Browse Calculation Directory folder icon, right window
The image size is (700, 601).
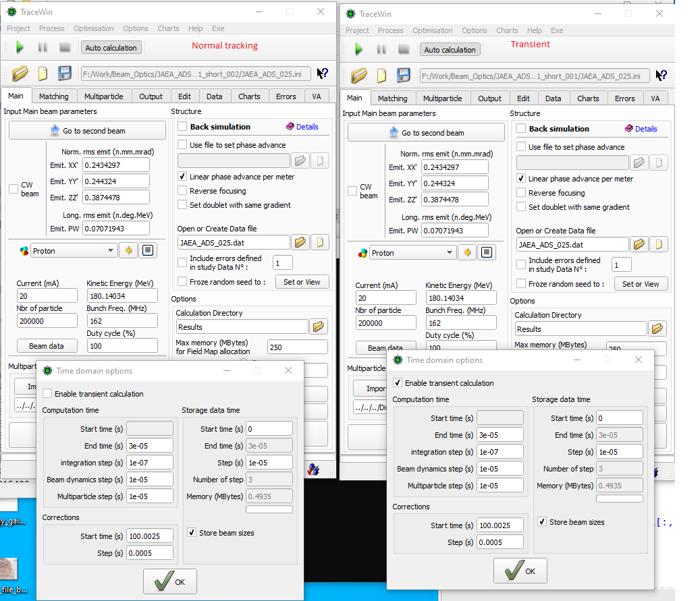pyautogui.click(x=657, y=329)
